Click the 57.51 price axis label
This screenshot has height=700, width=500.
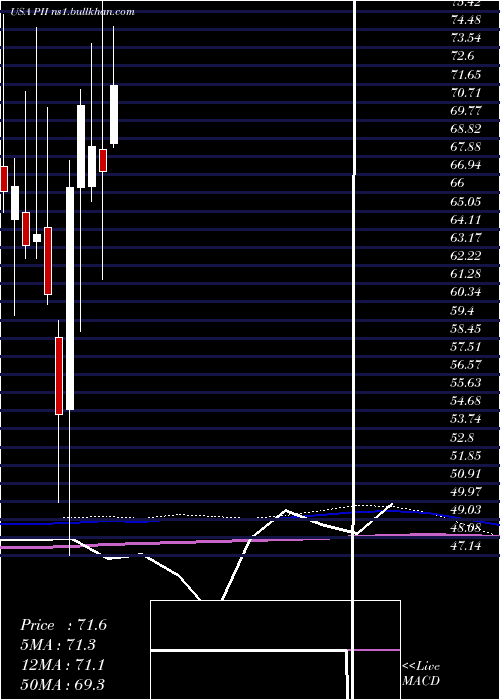click(x=466, y=346)
